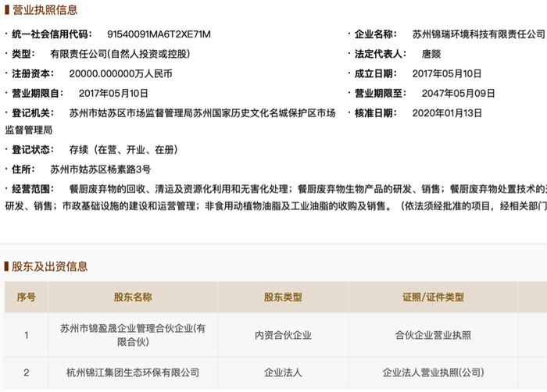Click the 序号 column header
Image resolution: width=547 pixels, height=392 pixels.
pyautogui.click(x=26, y=298)
